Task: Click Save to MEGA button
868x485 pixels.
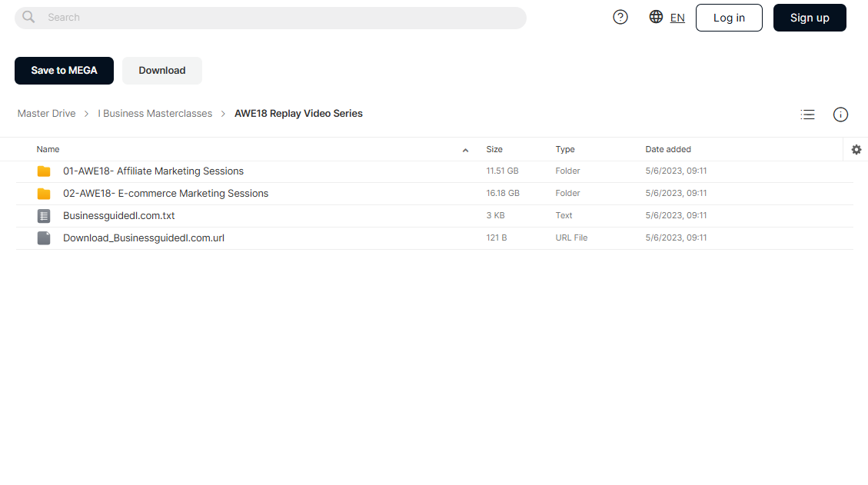Action: click(x=65, y=70)
